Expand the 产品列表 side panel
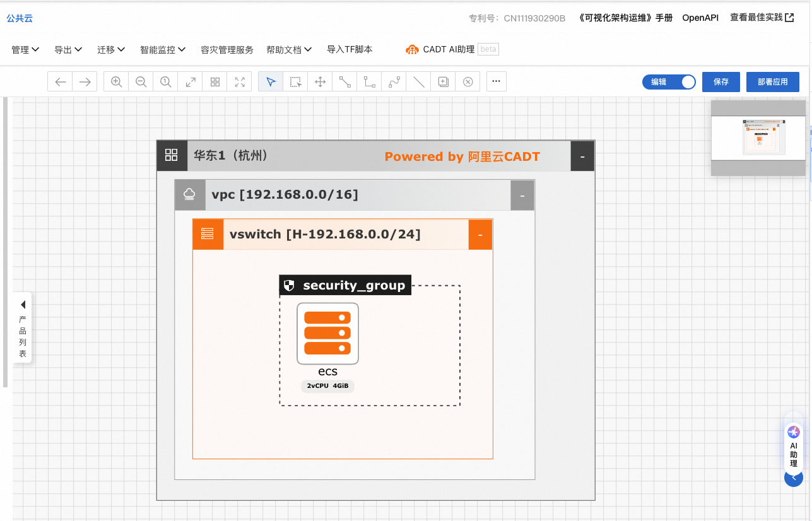This screenshot has width=812, height=521. [23, 327]
